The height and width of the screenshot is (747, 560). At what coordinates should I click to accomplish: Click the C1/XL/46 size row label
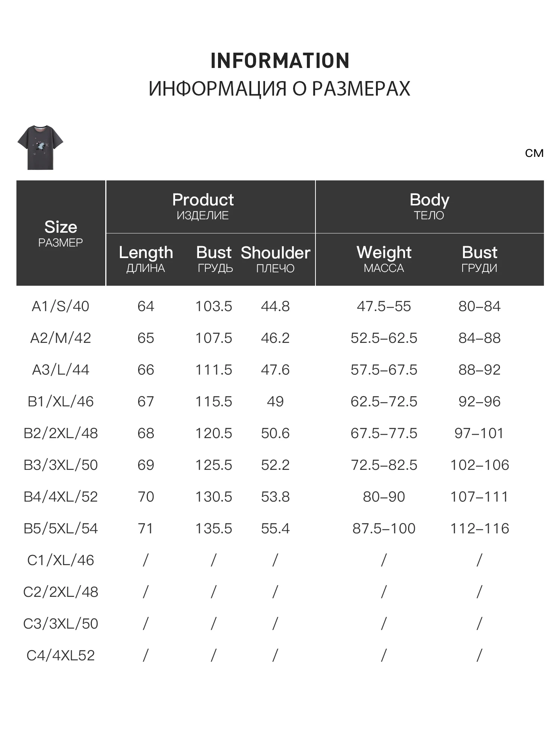click(x=60, y=560)
